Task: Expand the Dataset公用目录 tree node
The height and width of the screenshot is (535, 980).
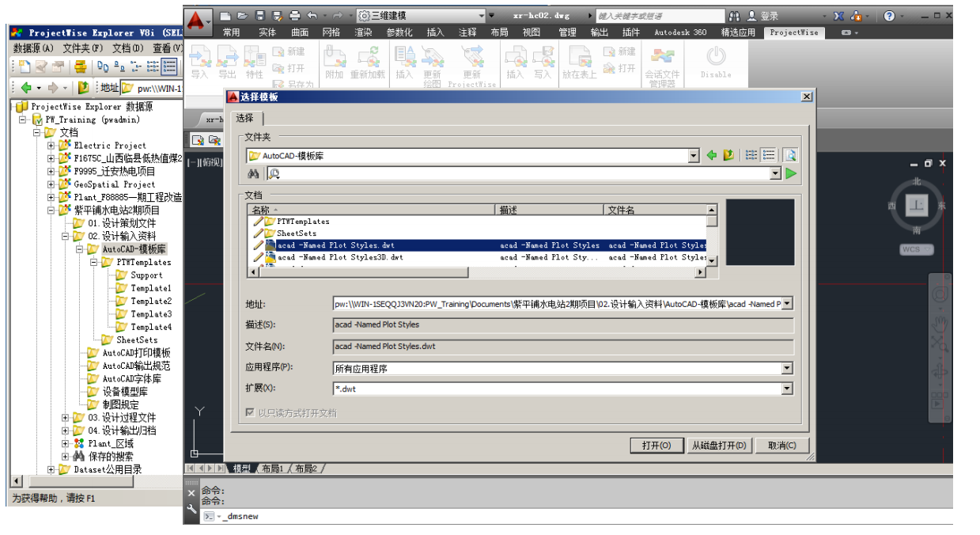Action: (51, 469)
